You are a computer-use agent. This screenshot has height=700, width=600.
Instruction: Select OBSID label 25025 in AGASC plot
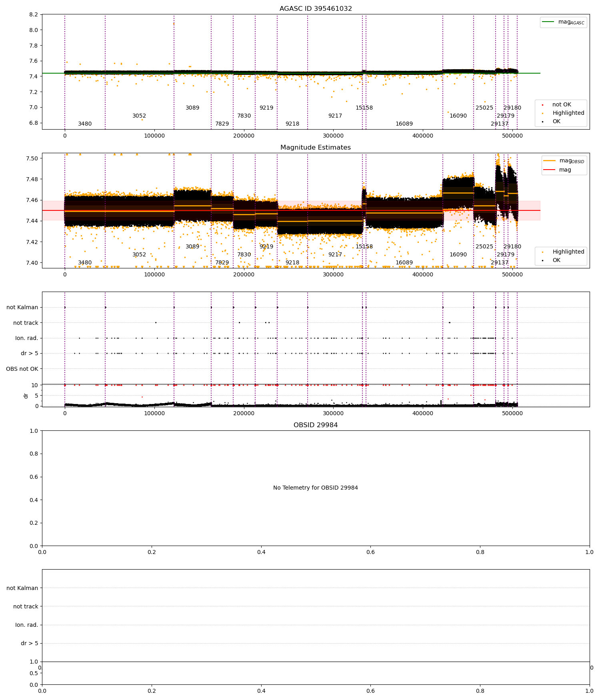pyautogui.click(x=484, y=108)
